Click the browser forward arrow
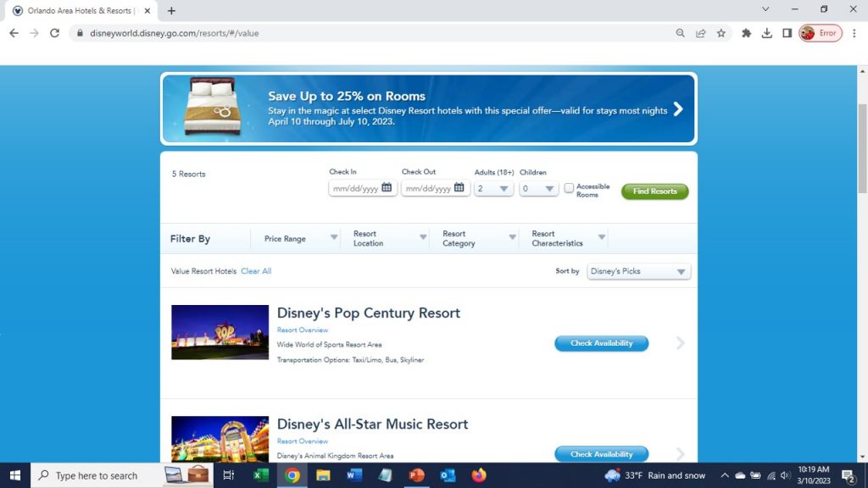This screenshot has height=488, width=868. 34,33
